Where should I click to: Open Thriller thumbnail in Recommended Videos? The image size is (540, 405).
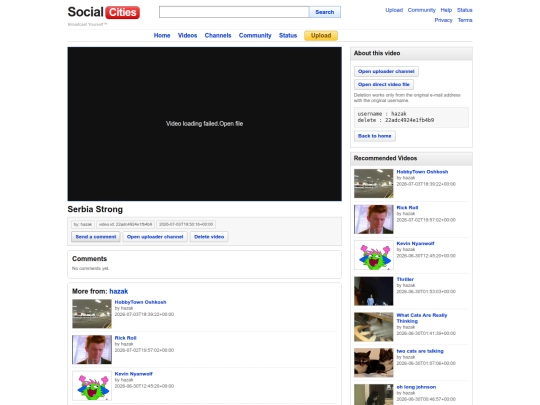[x=374, y=291]
